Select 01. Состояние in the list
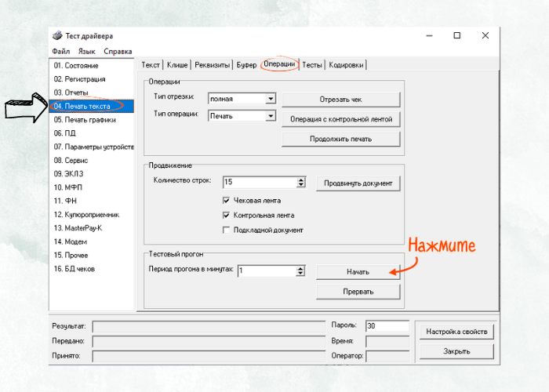Viewport: 549px width, 392px height. click(92, 65)
